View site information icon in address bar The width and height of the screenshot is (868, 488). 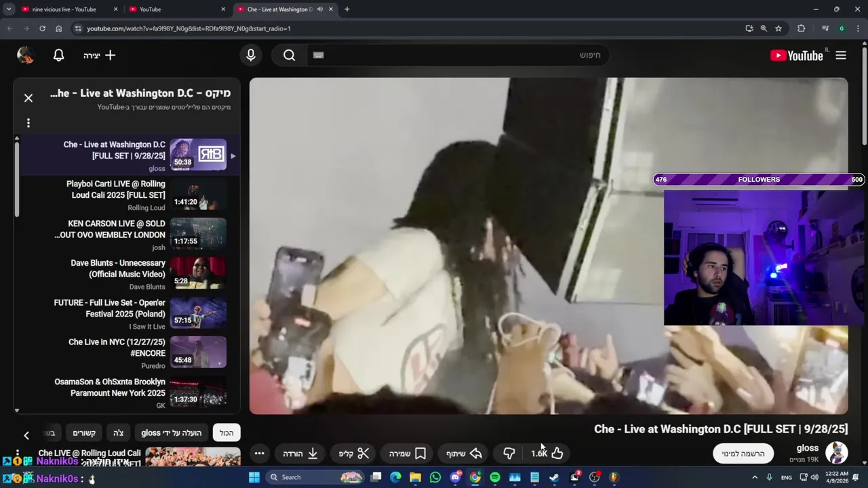point(78,28)
